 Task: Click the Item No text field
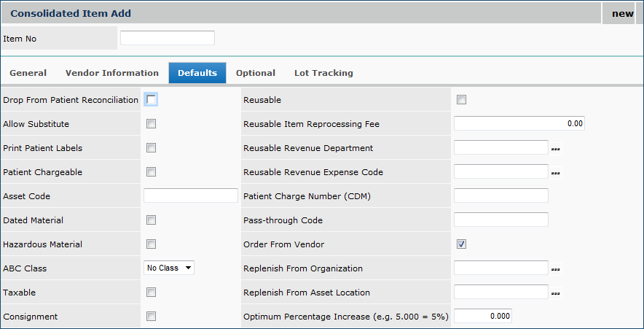coord(168,38)
